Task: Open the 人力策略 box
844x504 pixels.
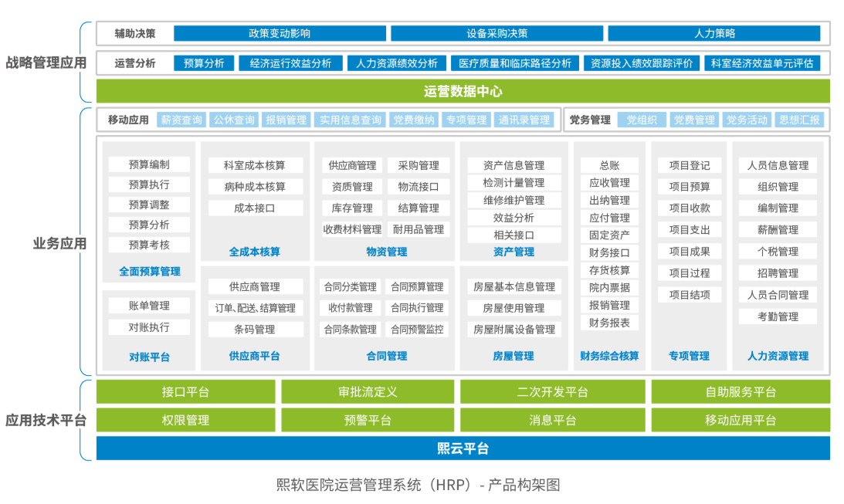Action: (714, 33)
